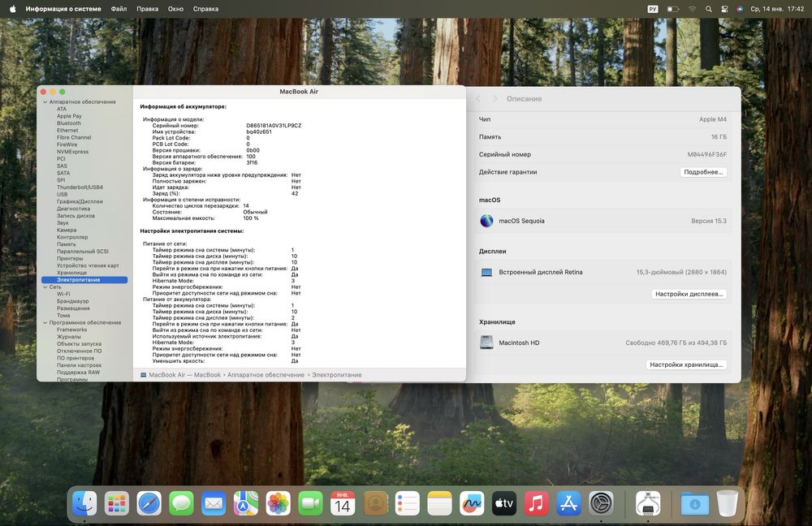Go back in the Описание window

point(478,98)
